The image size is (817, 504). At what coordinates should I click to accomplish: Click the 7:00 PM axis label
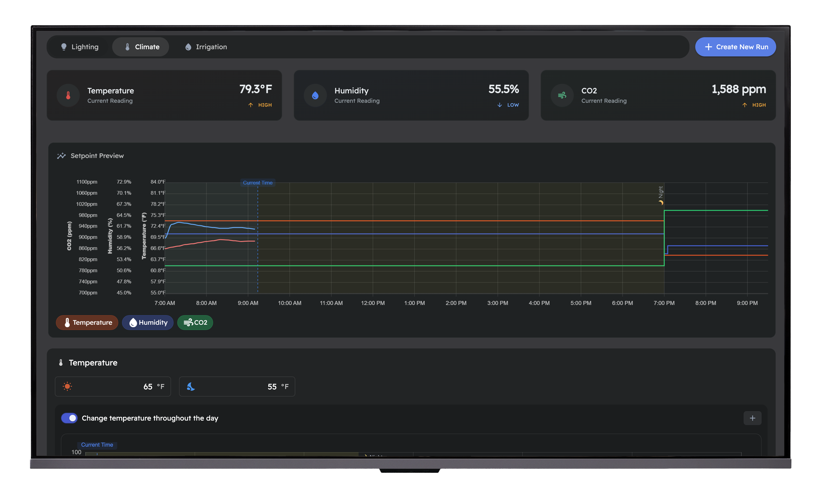tap(664, 303)
